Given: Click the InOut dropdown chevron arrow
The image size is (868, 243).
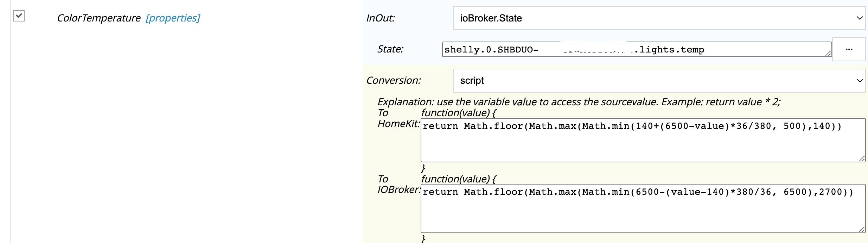Looking at the screenshot, I should (860, 18).
